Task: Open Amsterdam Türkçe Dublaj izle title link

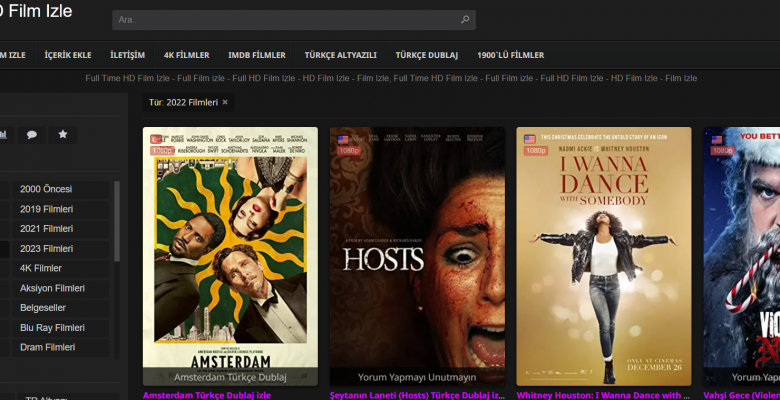Action: coord(207,395)
